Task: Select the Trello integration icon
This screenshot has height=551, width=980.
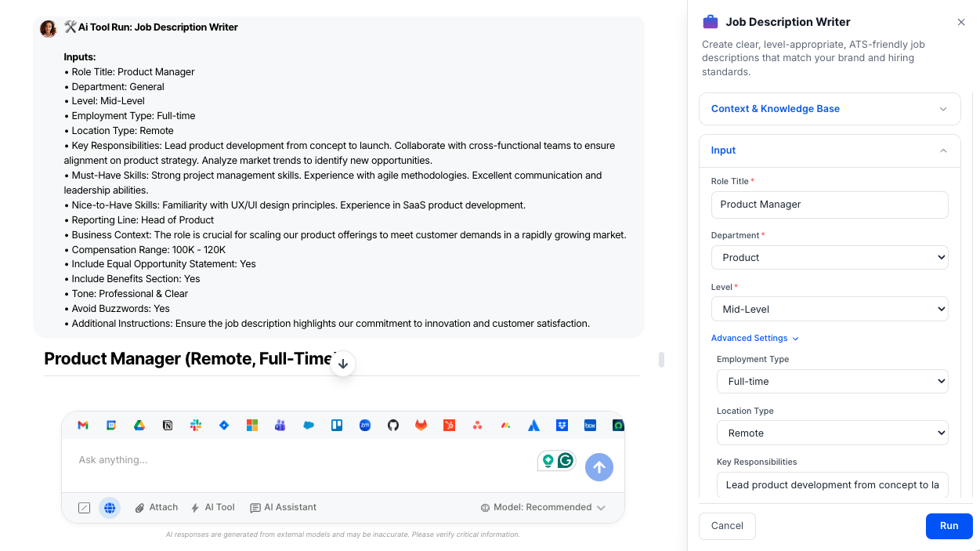Action: tap(336, 425)
